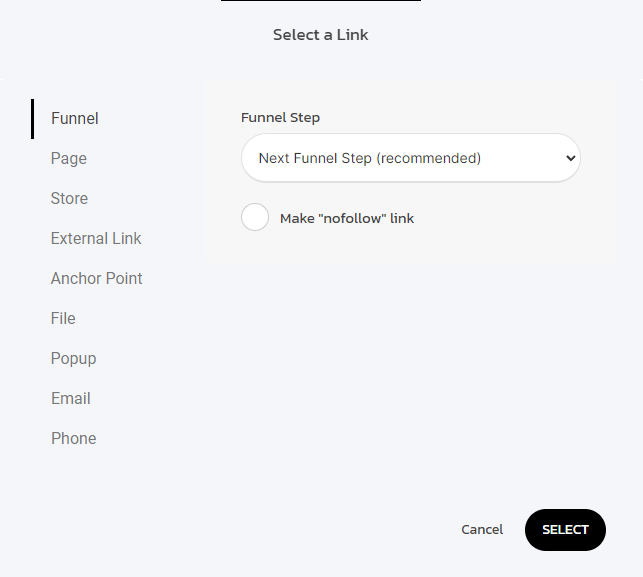This screenshot has height=577, width=643.
Task: Click the Funnel Step dropdown chevron arrow
Action: (570, 158)
